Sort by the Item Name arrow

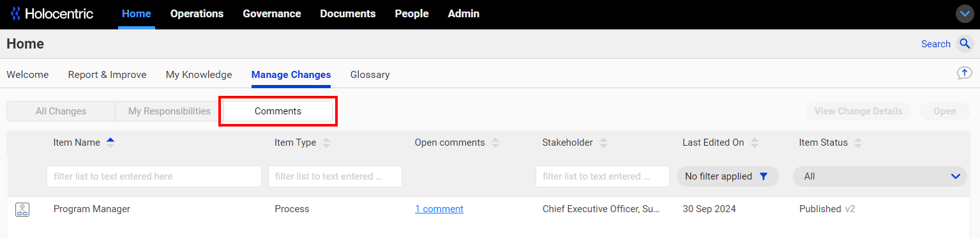pos(110,143)
